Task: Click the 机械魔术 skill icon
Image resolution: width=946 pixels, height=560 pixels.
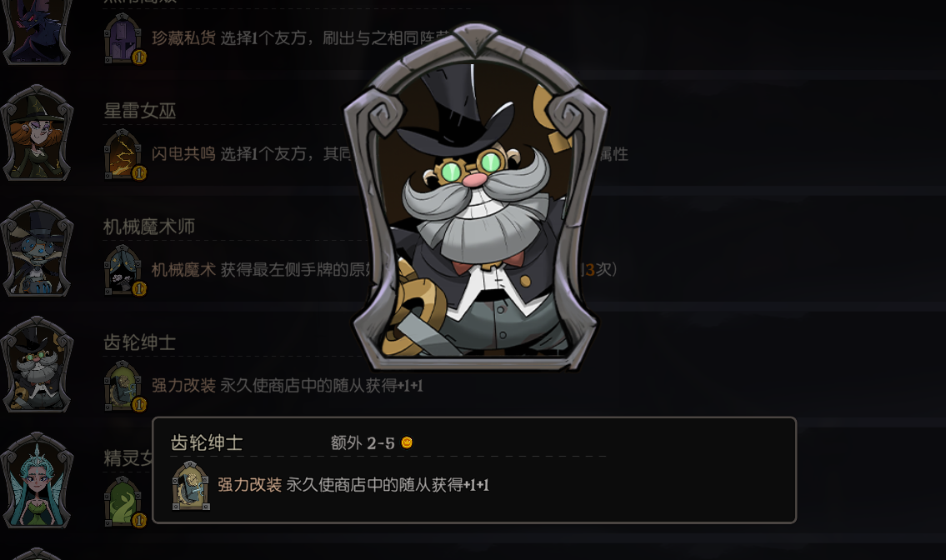Action: tap(124, 270)
